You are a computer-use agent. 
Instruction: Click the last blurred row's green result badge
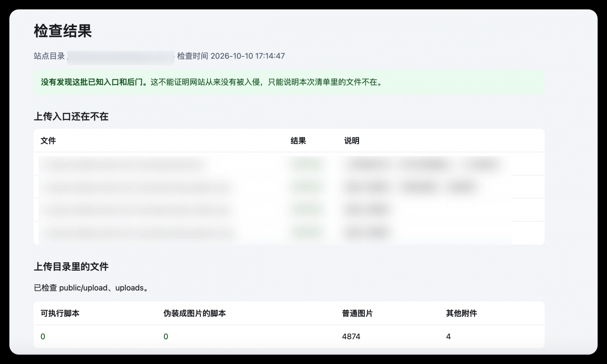pos(306,232)
